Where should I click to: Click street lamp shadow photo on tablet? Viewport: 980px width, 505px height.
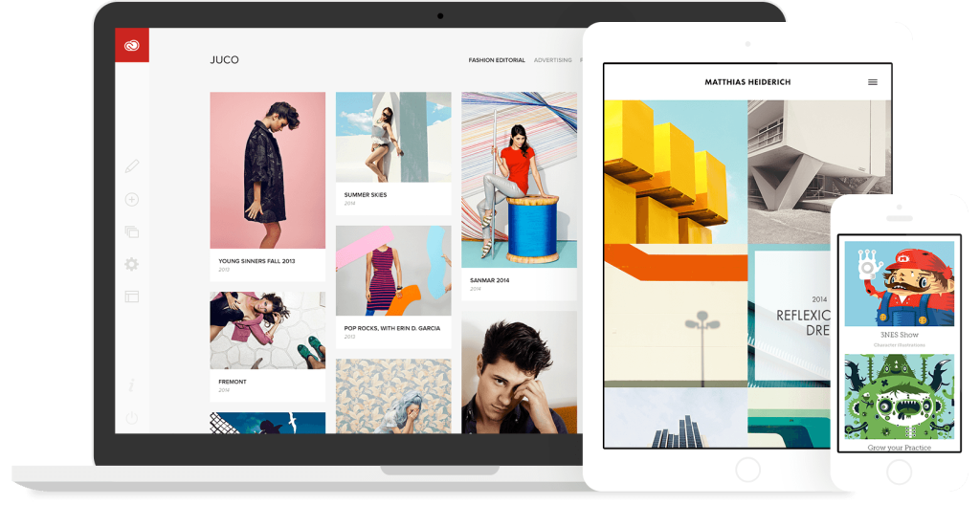pos(676,316)
